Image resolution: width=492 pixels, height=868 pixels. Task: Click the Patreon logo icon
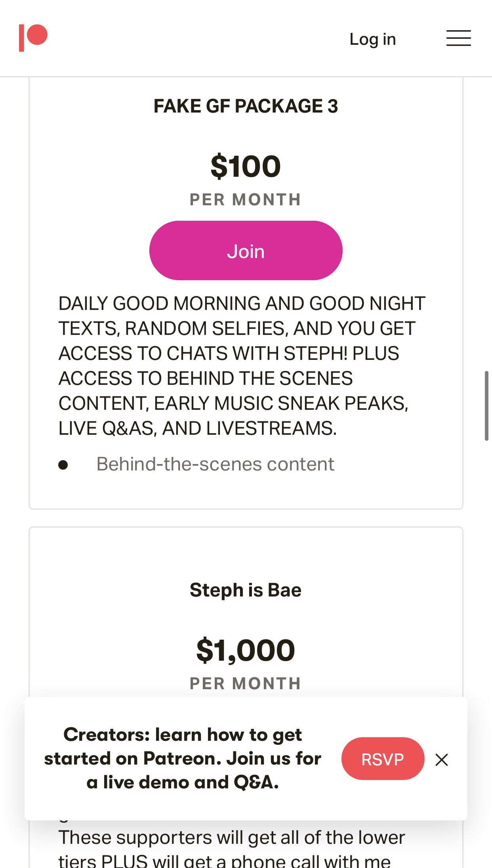click(x=33, y=38)
